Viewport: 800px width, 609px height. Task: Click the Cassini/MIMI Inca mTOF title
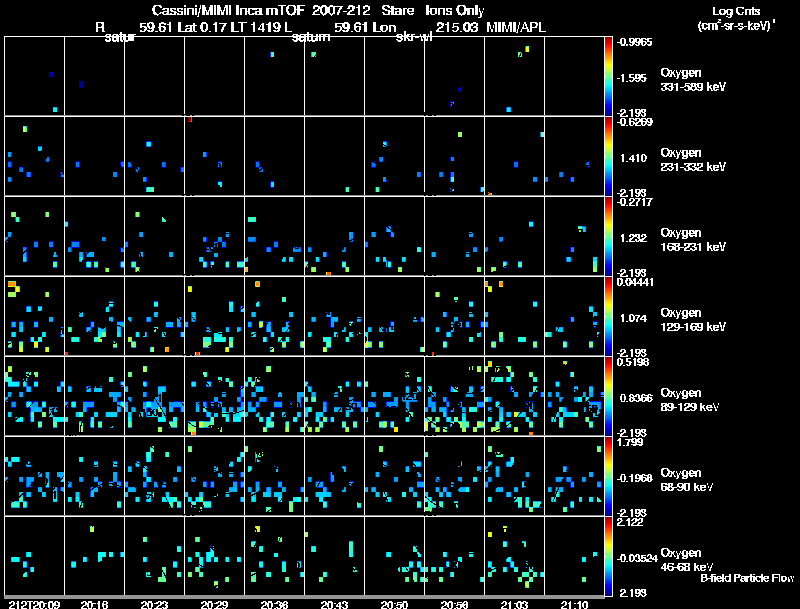tap(228, 10)
